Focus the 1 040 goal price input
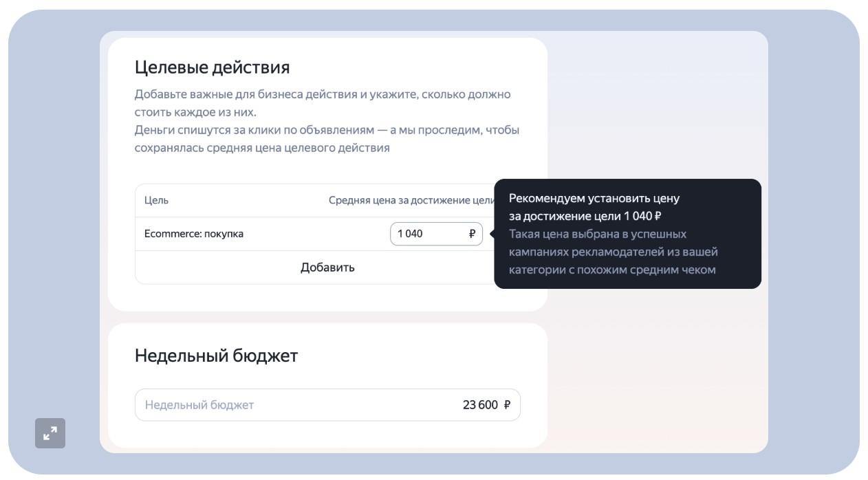 426,234
